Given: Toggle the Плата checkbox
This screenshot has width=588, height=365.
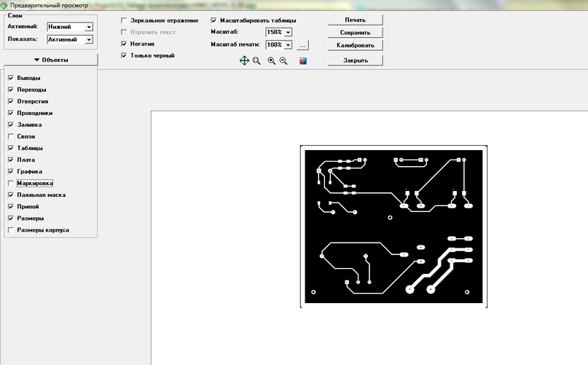Looking at the screenshot, I should point(10,160).
